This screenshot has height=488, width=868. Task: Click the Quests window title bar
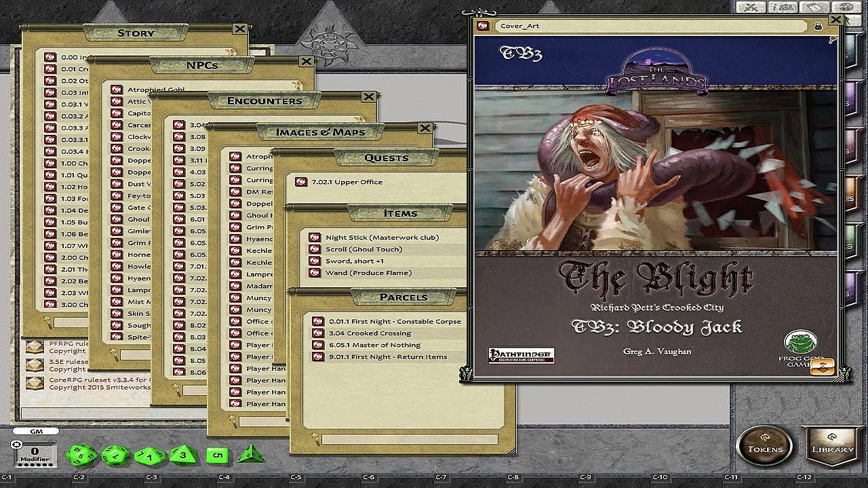coord(386,158)
